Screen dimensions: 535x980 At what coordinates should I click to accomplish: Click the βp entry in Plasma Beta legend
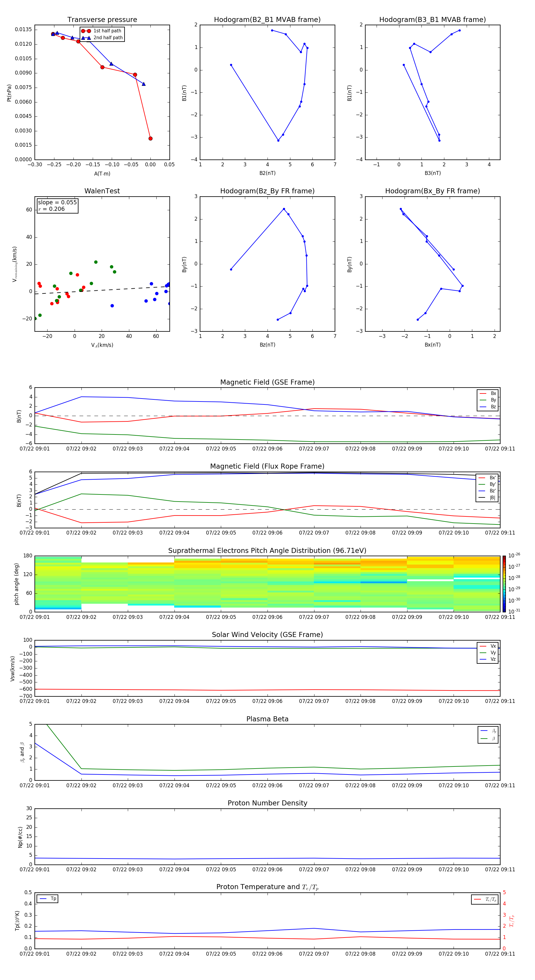pyautogui.click(x=488, y=731)
